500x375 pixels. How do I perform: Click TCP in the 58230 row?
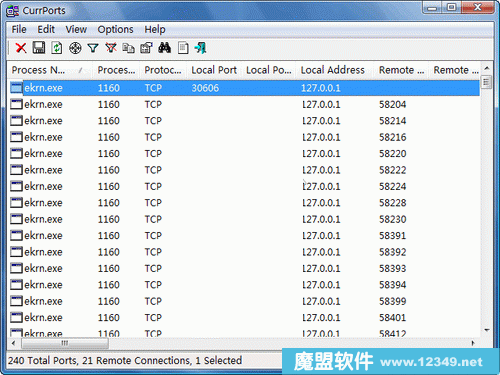153,219
